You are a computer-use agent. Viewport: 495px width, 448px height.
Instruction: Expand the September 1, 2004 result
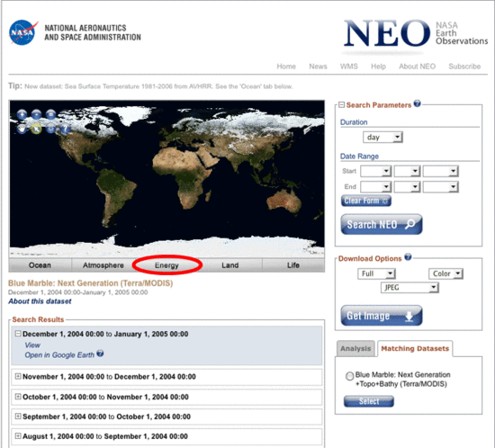[18, 417]
